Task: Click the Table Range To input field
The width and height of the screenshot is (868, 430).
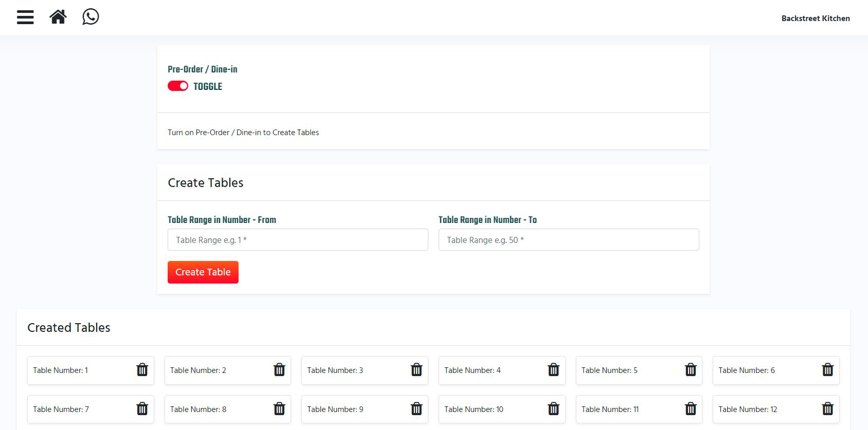Action: 568,240
